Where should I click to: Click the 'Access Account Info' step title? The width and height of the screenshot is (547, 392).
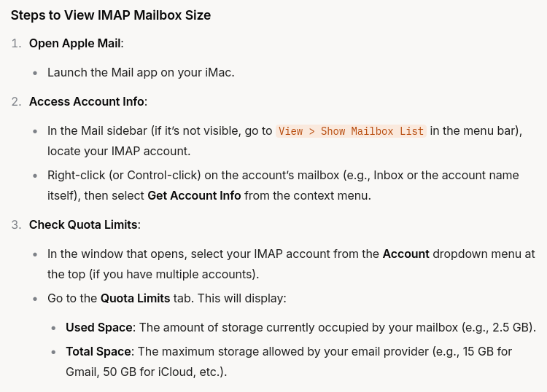coord(87,101)
